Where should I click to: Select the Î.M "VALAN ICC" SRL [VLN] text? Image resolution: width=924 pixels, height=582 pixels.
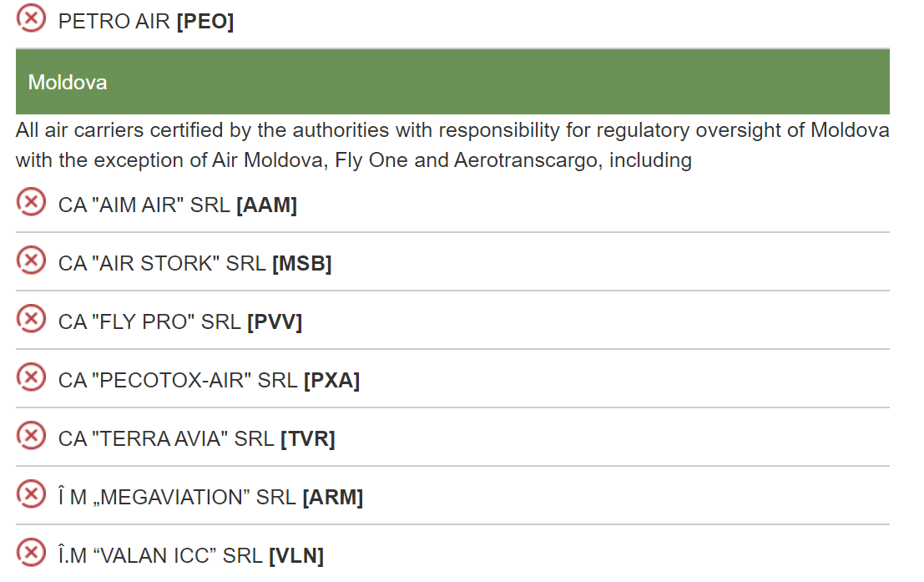190,556
